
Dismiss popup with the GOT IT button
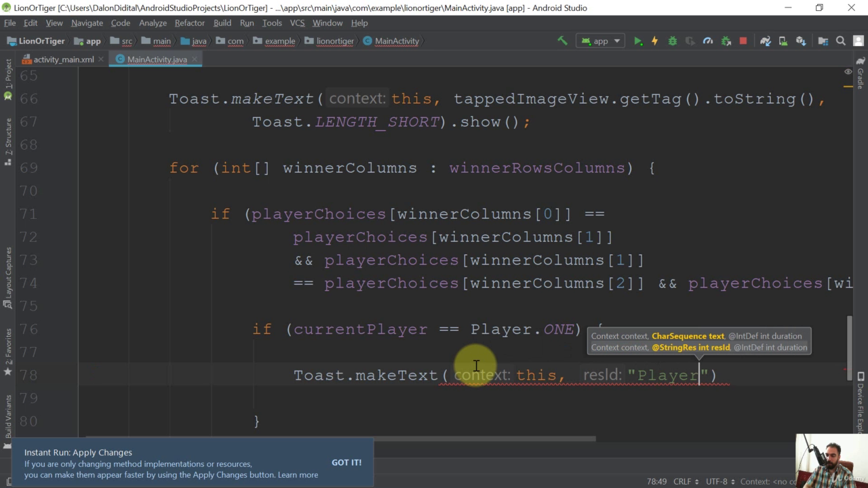(347, 462)
